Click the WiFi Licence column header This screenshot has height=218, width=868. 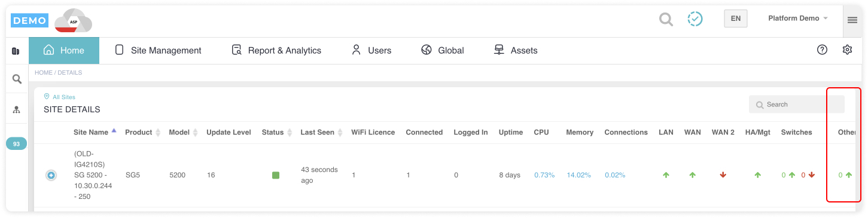tap(373, 132)
